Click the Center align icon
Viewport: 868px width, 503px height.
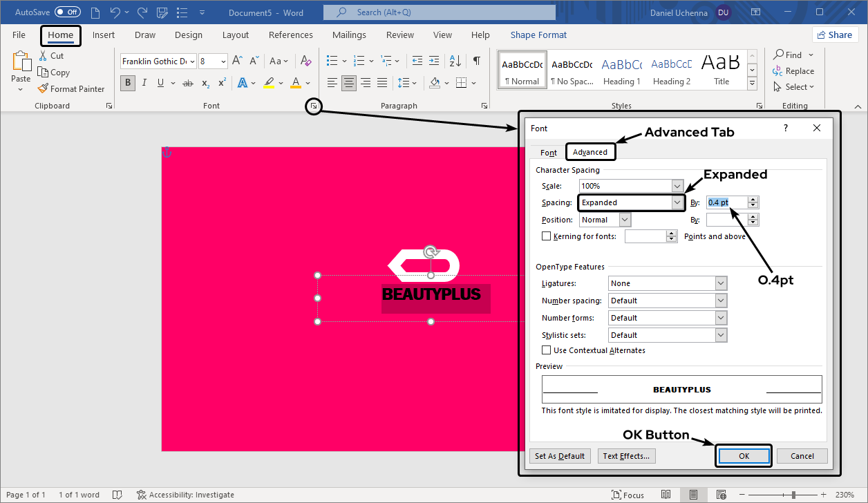pyautogui.click(x=349, y=83)
